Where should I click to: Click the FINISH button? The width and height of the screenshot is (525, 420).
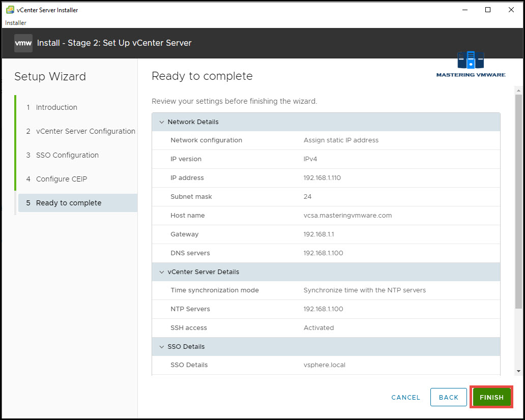pos(491,397)
